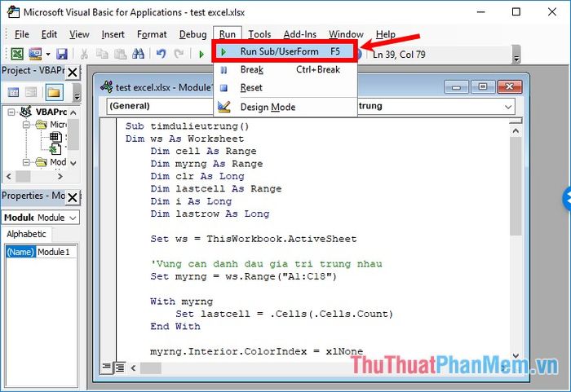Toggle Folders icon in Project pane
This screenshot has width=571, height=392.
pos(54,92)
